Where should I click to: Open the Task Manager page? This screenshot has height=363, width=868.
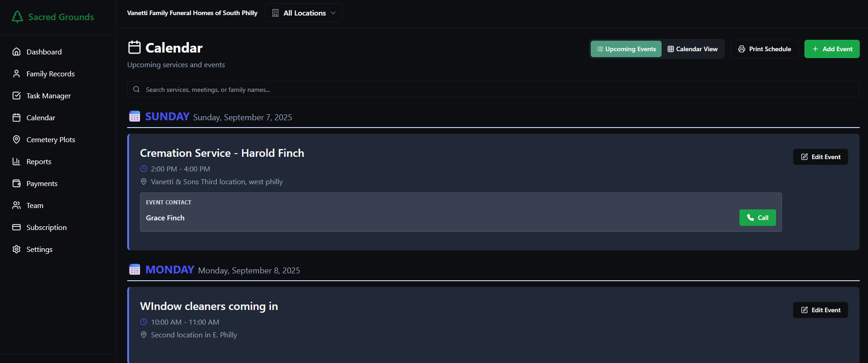pos(49,96)
